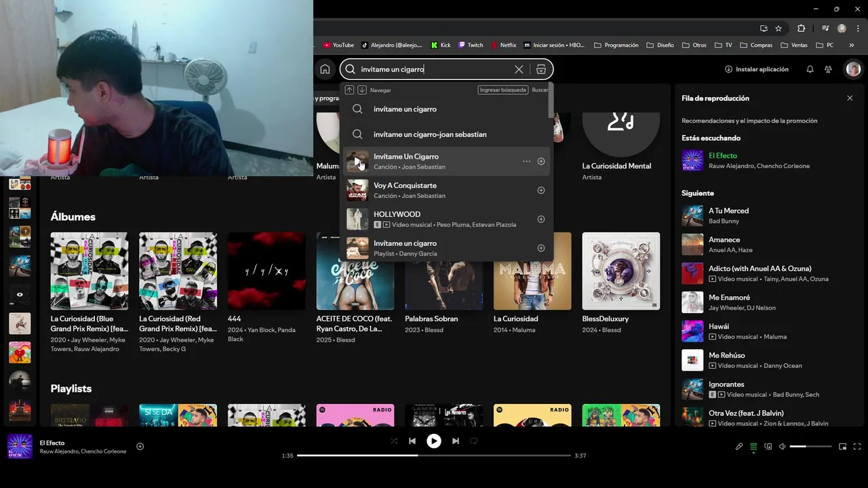Screen dimensions: 868x488
Task: Click Instalar aplicación link
Action: click(x=757, y=69)
